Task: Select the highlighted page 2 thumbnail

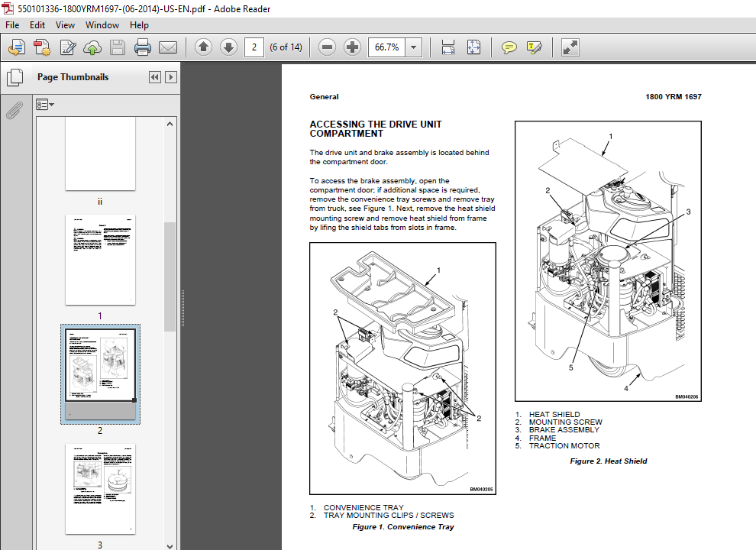Action: (x=100, y=374)
